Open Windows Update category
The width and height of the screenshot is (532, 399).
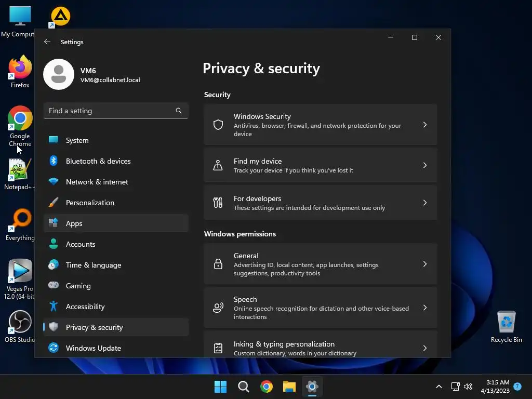point(116,348)
